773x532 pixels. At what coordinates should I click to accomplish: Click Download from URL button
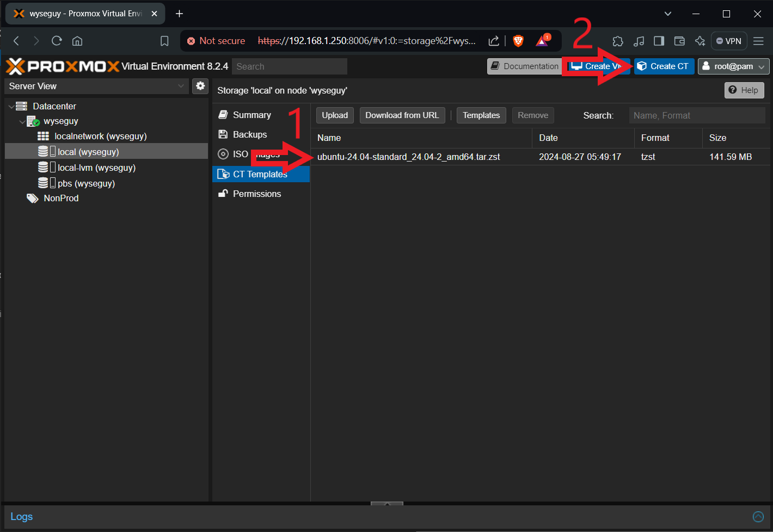[402, 115]
